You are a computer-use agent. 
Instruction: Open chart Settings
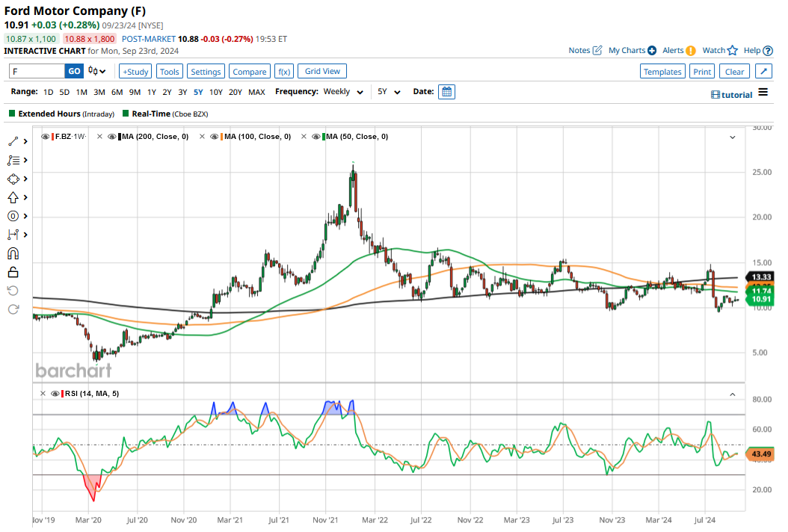(x=206, y=71)
